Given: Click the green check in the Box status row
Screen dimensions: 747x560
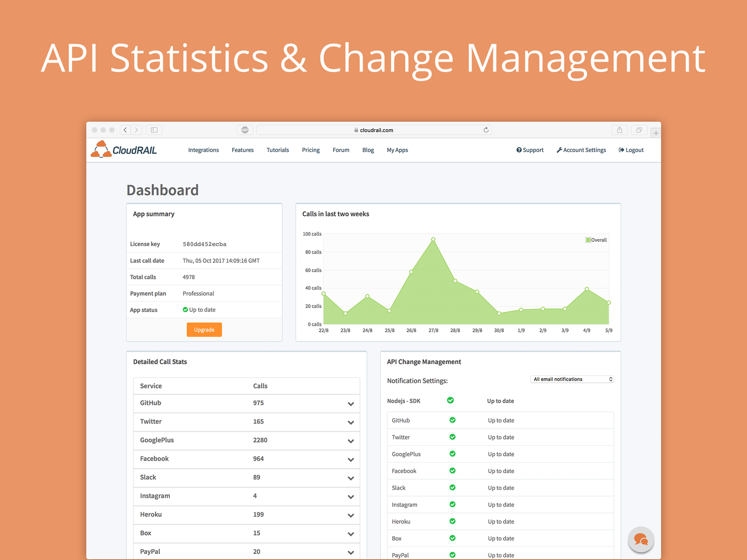Looking at the screenshot, I should tap(452, 538).
